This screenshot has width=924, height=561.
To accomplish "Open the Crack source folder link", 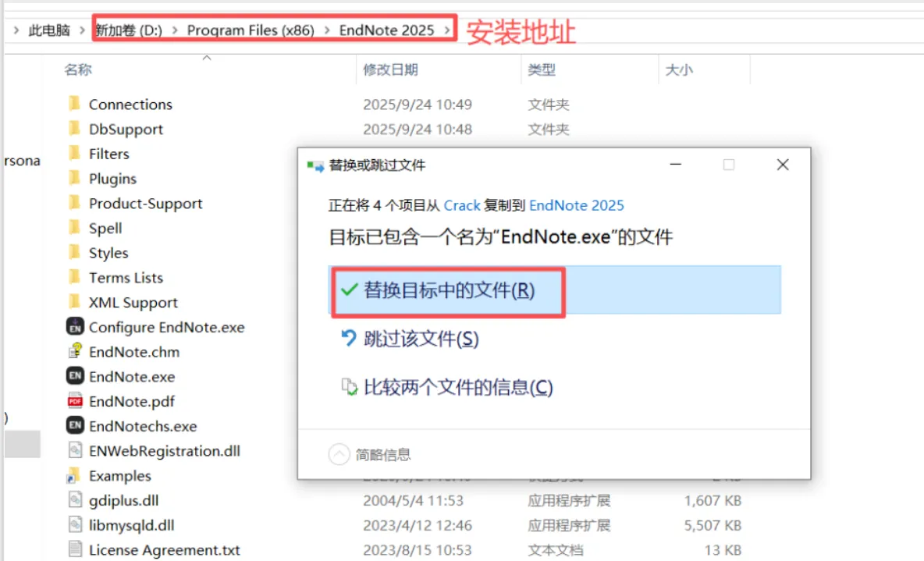I will pyautogui.click(x=461, y=205).
